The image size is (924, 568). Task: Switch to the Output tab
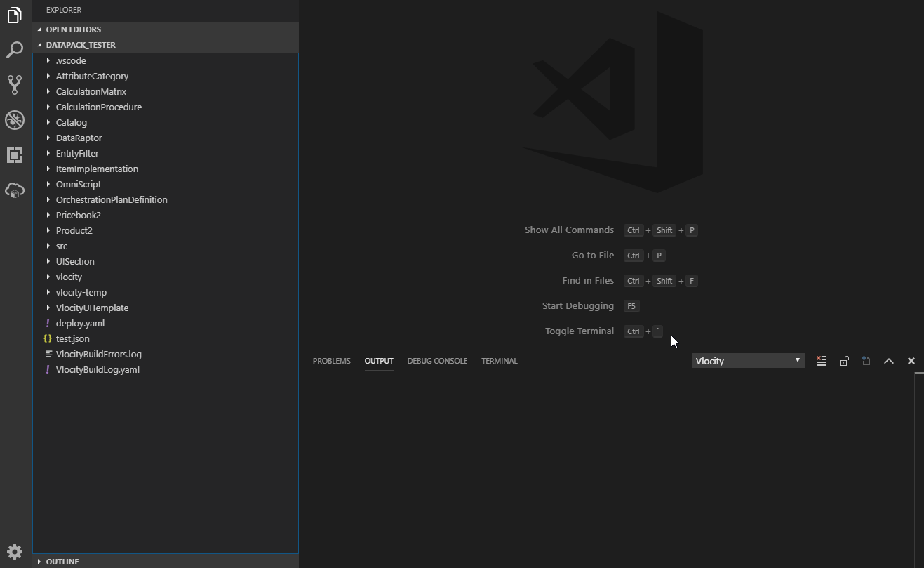(379, 361)
